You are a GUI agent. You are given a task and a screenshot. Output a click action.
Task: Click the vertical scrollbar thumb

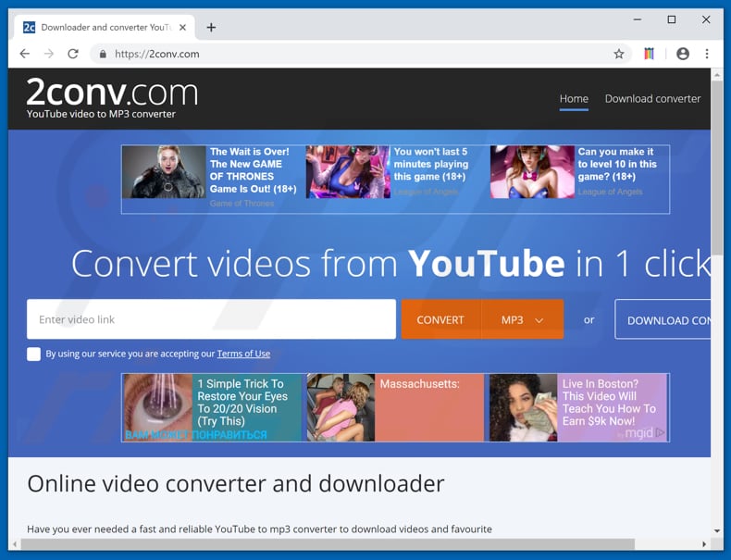click(717, 168)
